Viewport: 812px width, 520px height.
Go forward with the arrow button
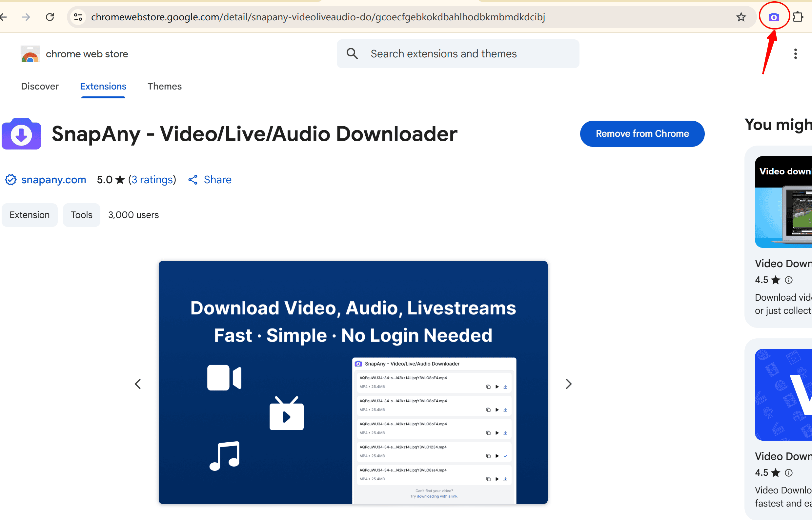(26, 17)
